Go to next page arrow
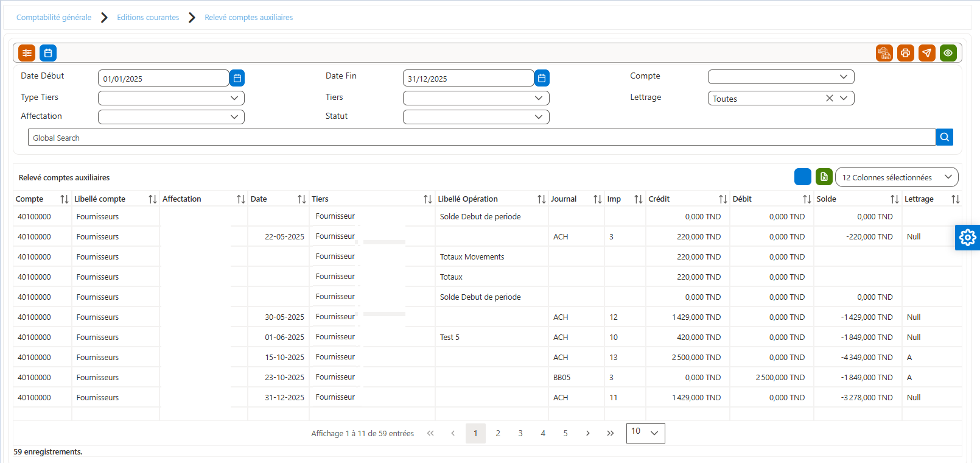The image size is (980, 463). [x=587, y=433]
